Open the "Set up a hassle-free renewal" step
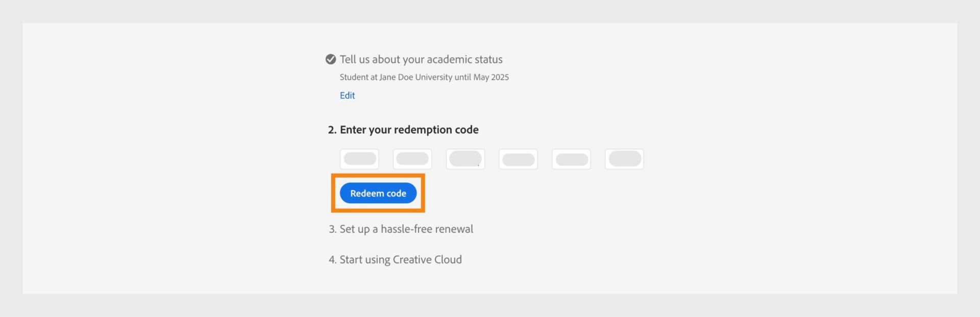 point(406,229)
